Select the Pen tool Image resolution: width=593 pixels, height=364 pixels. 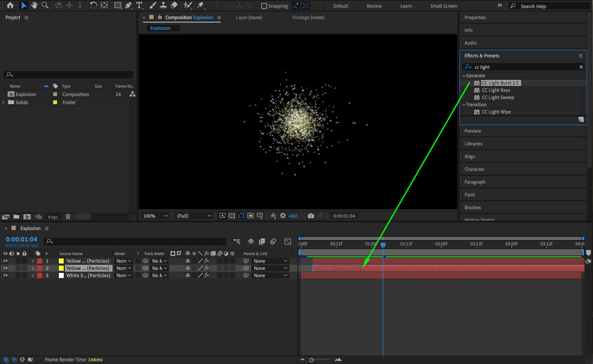tap(128, 5)
